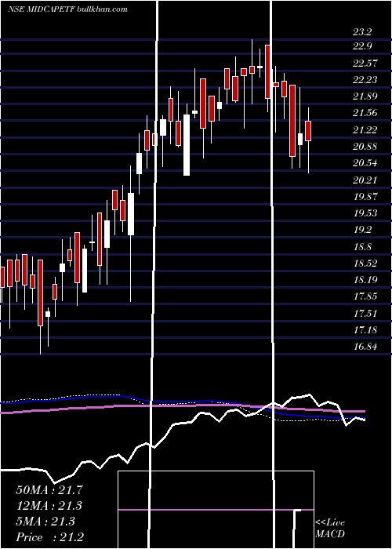Click the 22.23 price level label
The width and height of the screenshot is (392, 549).
pyautogui.click(x=365, y=80)
